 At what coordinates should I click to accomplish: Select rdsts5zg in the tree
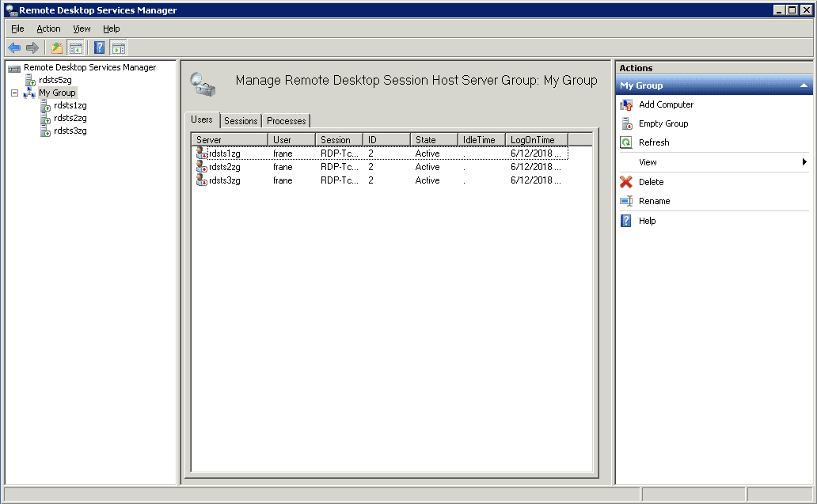click(x=55, y=80)
